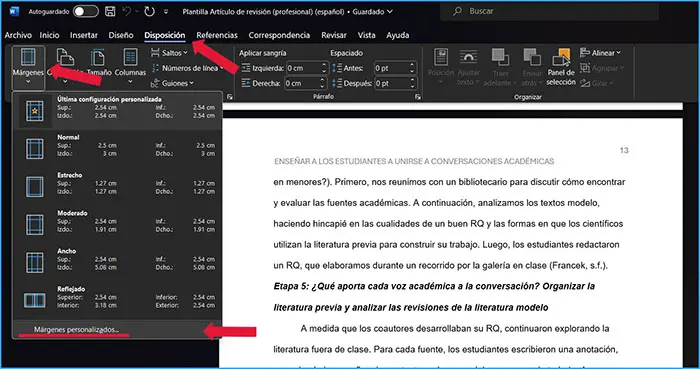Switch to the Vista tab
The width and height of the screenshot is (700, 369).
367,35
